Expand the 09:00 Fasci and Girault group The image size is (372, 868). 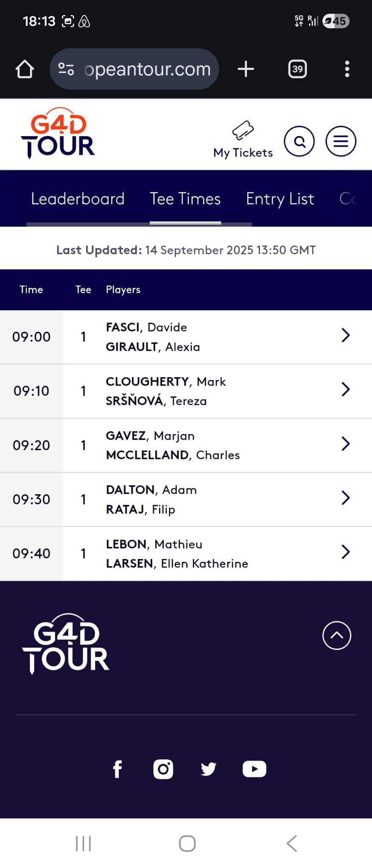pyautogui.click(x=346, y=336)
